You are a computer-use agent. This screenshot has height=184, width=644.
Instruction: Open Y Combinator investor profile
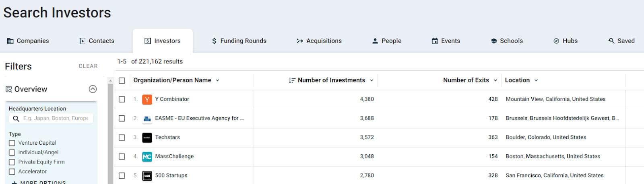click(172, 99)
